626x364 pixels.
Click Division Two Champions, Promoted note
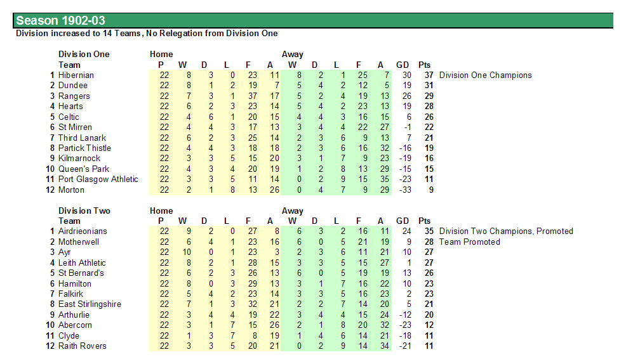tap(506, 231)
